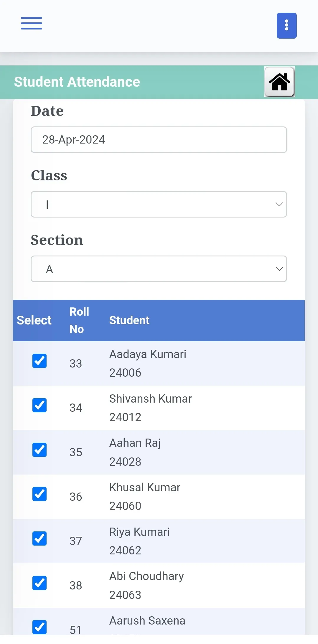This screenshot has width=318, height=644.
Task: Select the Aadaya Kumari student name
Action: [x=148, y=354]
